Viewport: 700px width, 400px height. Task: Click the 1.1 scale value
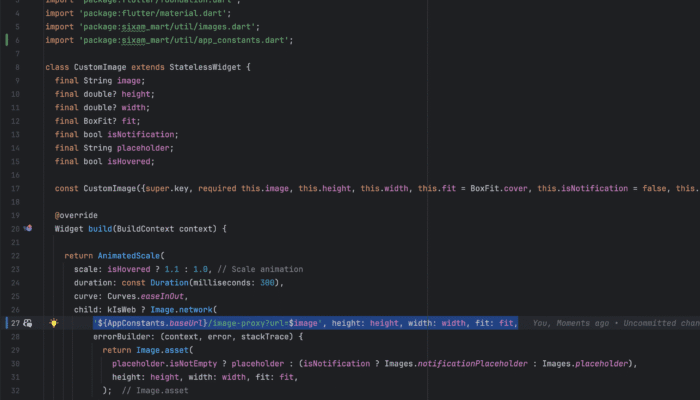tap(171, 269)
